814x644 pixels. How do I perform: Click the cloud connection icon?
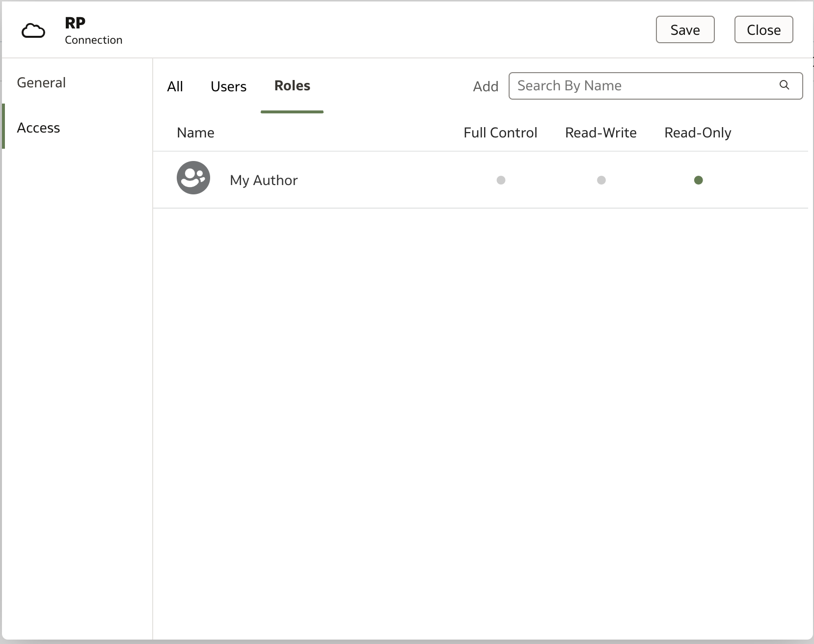[33, 31]
